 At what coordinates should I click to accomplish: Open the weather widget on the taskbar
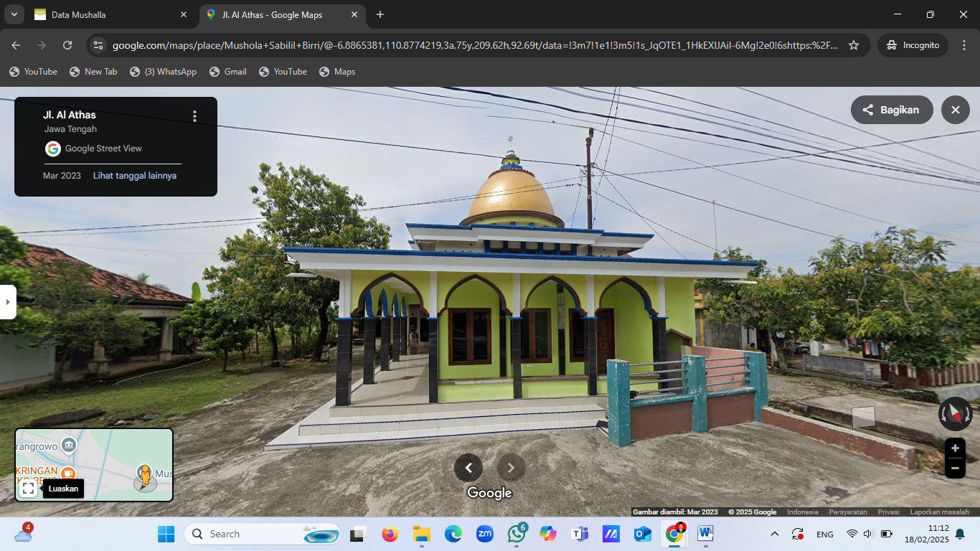pos(23,534)
